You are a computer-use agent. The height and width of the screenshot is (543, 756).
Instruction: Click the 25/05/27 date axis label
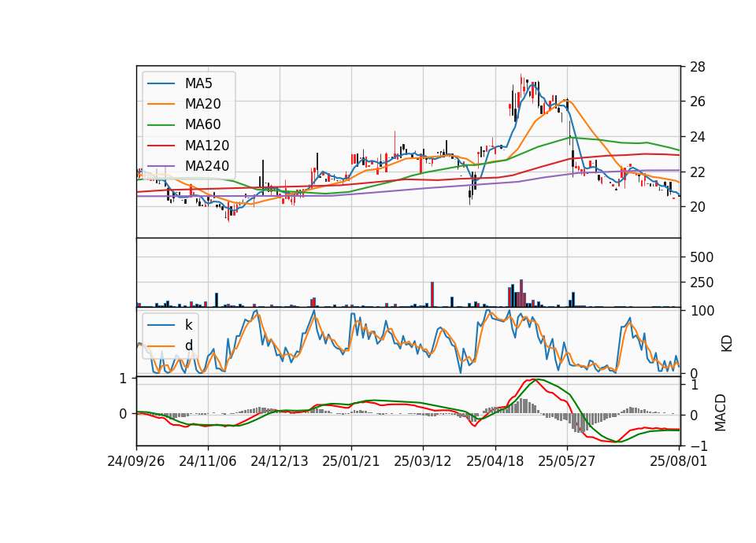[x=566, y=461]
